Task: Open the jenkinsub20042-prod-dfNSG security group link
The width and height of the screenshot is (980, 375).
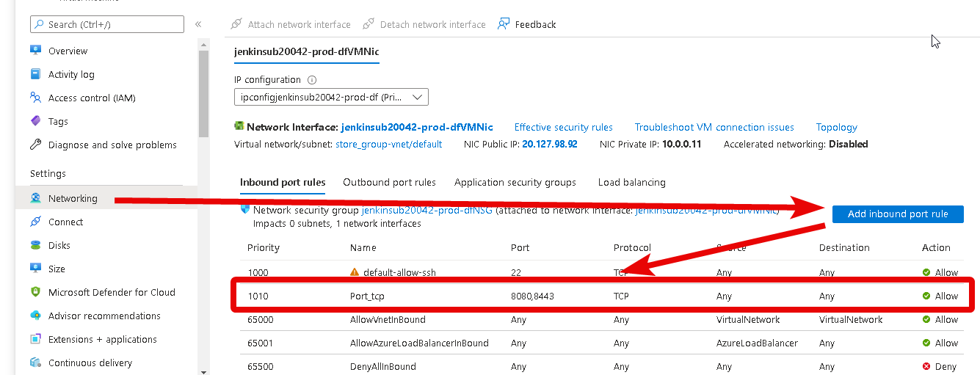Action: pyautogui.click(x=427, y=210)
